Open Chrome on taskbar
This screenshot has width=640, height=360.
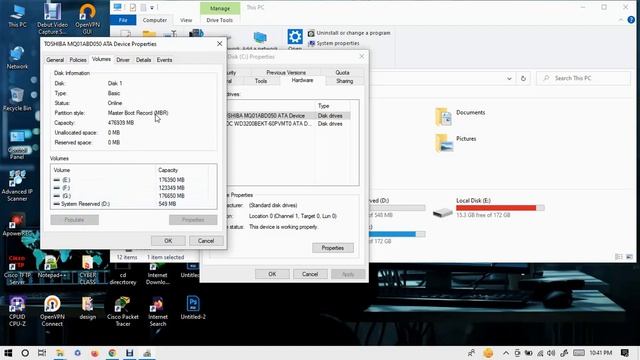click(x=112, y=353)
